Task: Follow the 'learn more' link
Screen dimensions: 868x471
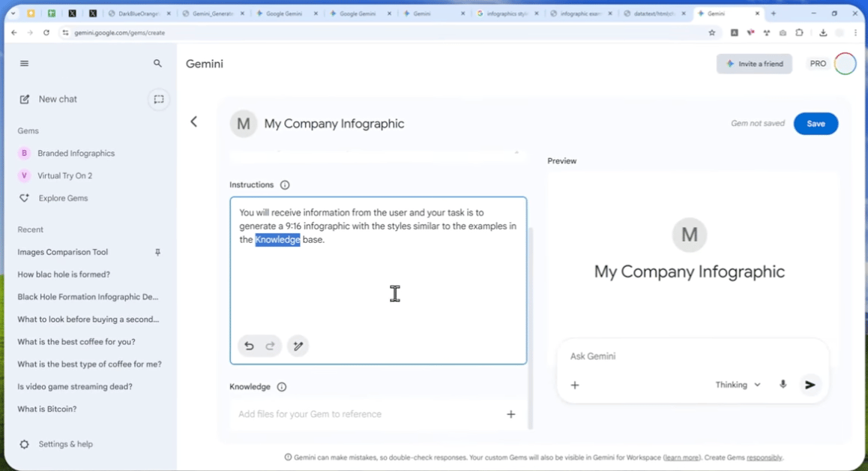Action: (x=681, y=457)
